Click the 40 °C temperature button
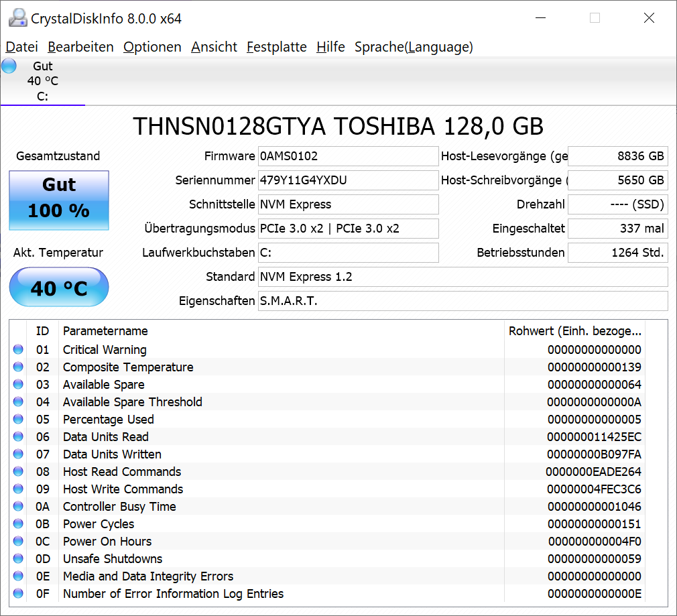The width and height of the screenshot is (677, 616). pos(59,287)
